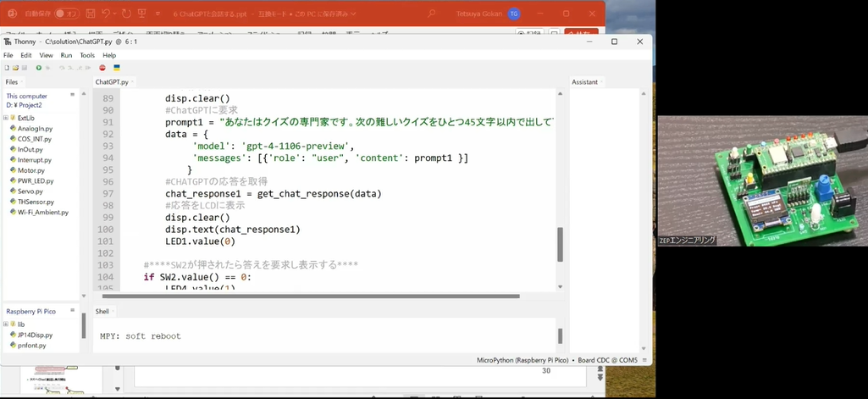
Task: Click the PowerPoint search magnifier icon
Action: (x=431, y=14)
